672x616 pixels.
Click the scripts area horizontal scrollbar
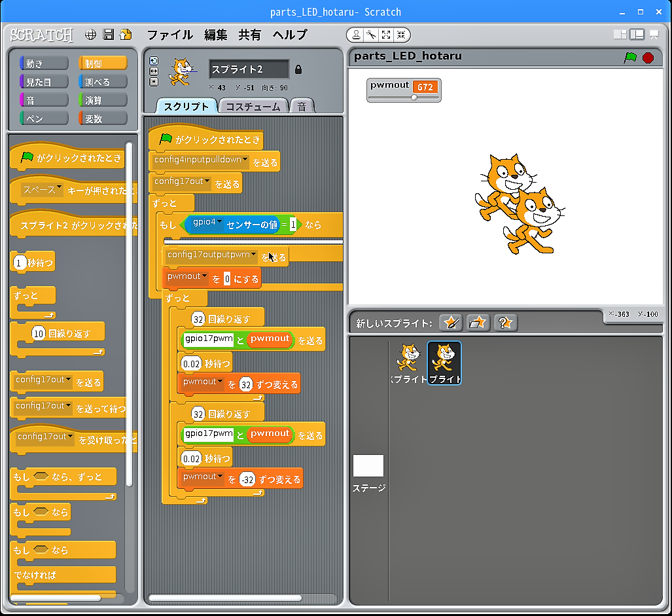coord(224,598)
